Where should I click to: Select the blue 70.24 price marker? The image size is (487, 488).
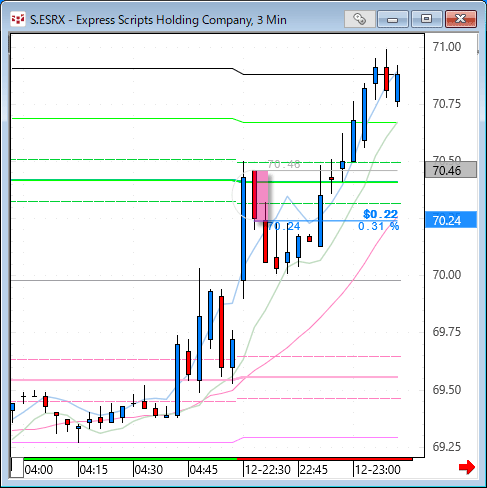point(451,220)
